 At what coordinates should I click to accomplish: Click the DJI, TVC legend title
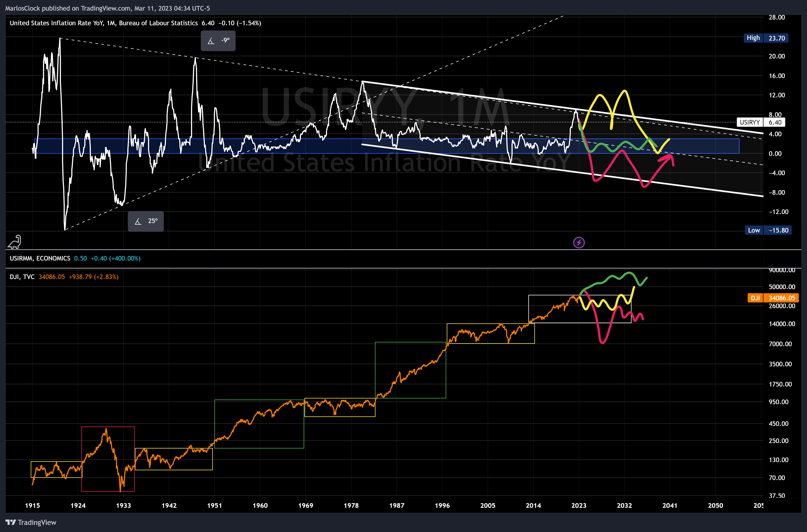[x=22, y=277]
